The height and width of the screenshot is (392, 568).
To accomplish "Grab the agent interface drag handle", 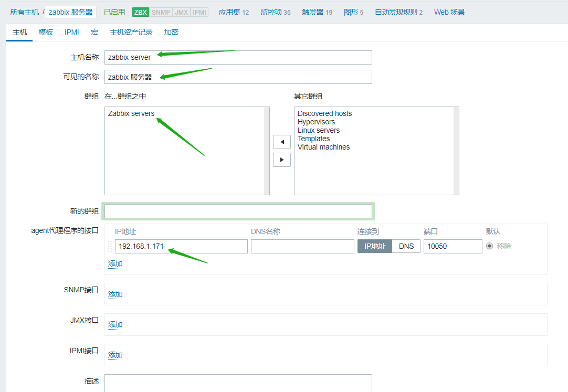I will tap(110, 246).
